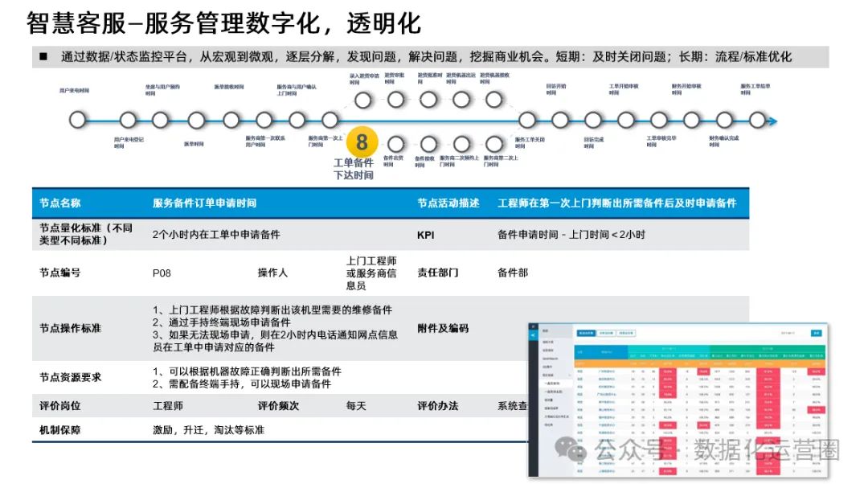Click the node above 录入退货申请时间 branch
The image size is (868, 484).
tap(362, 100)
